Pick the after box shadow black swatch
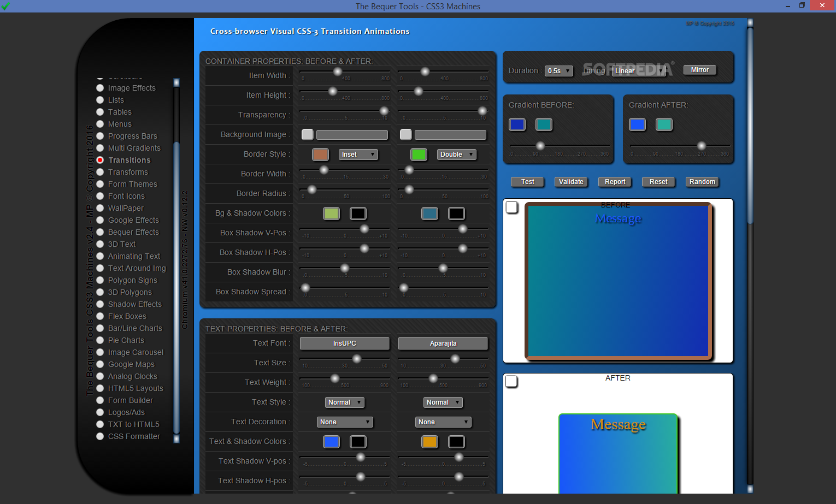Image resolution: width=836 pixels, height=504 pixels. [x=457, y=214]
